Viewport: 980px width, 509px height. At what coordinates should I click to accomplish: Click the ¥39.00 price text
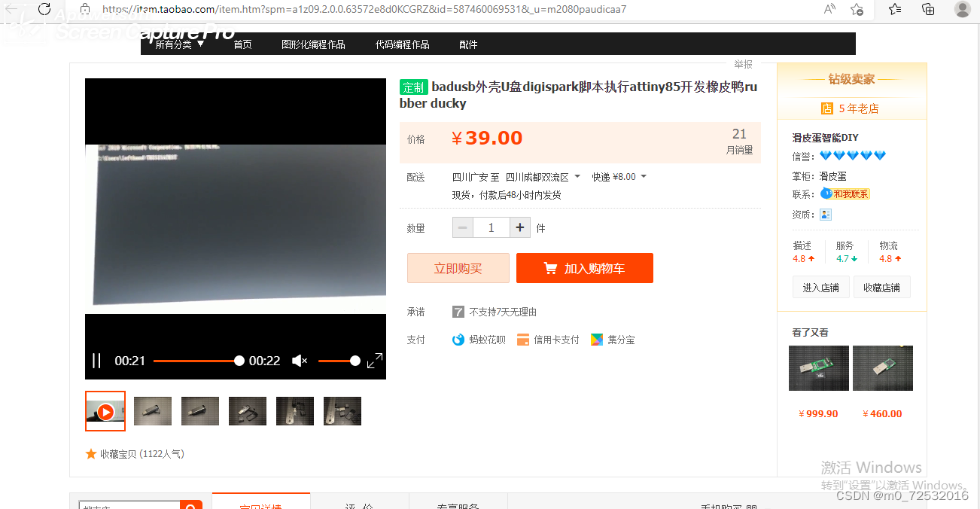[487, 138]
